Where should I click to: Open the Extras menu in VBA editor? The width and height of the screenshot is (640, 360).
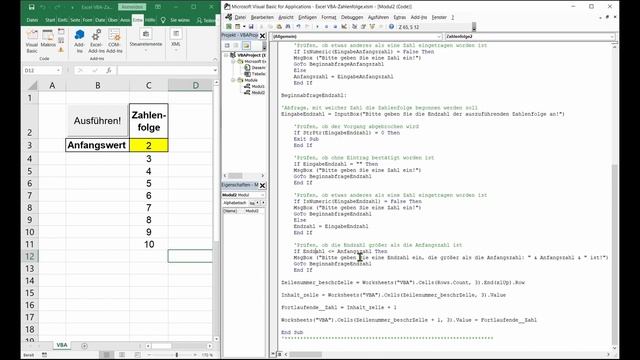pyautogui.click(x=400, y=17)
